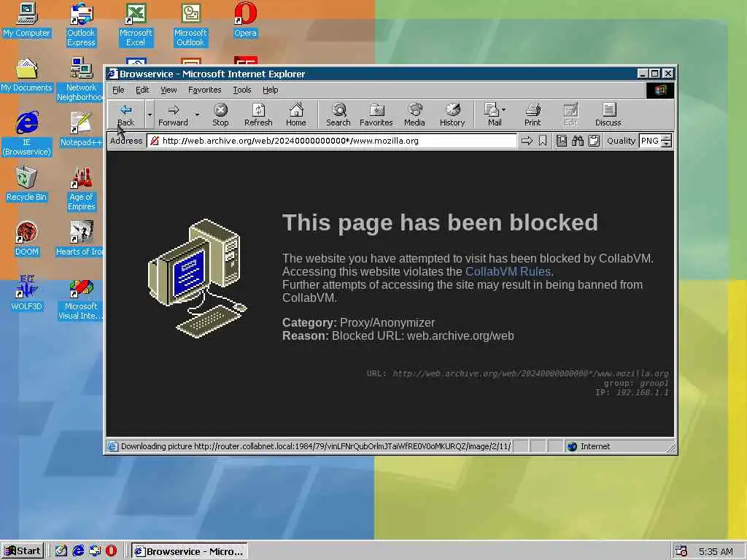747x560 pixels.
Task: Click the Back toolbar button
Action: point(125,114)
